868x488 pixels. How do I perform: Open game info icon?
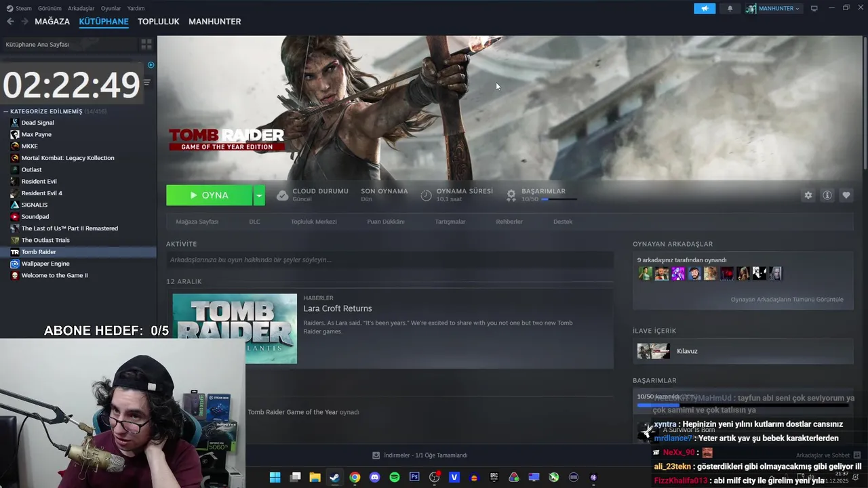click(827, 195)
